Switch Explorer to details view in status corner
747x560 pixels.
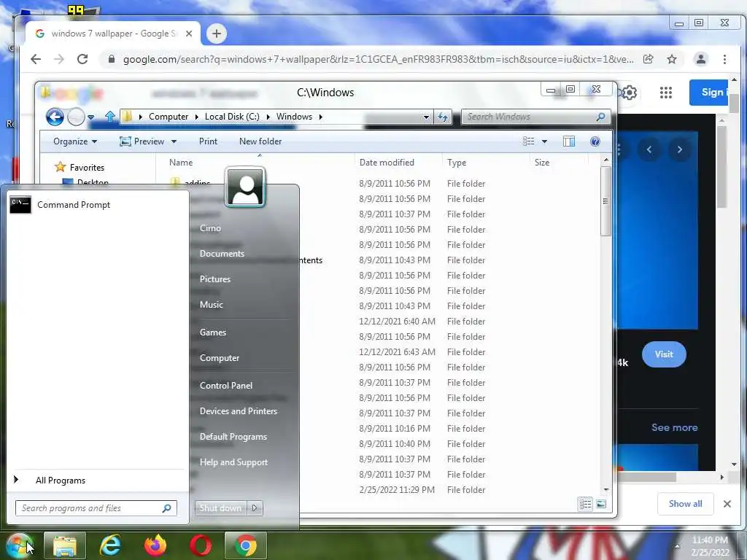[586, 504]
